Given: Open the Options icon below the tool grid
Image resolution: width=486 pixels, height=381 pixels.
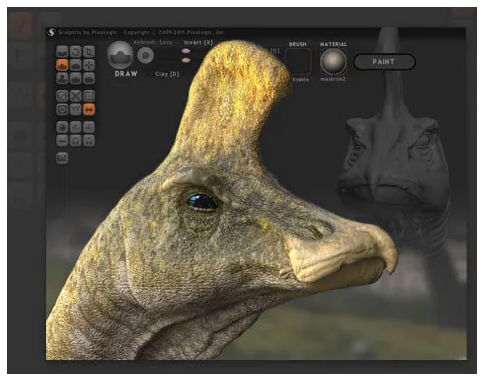Looking at the screenshot, I should tap(62, 158).
